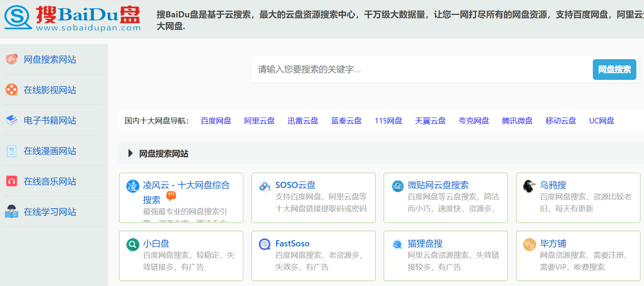The height and width of the screenshot is (286, 644).
Task: Click the green magnifier icon for 小白盘
Action: click(133, 244)
